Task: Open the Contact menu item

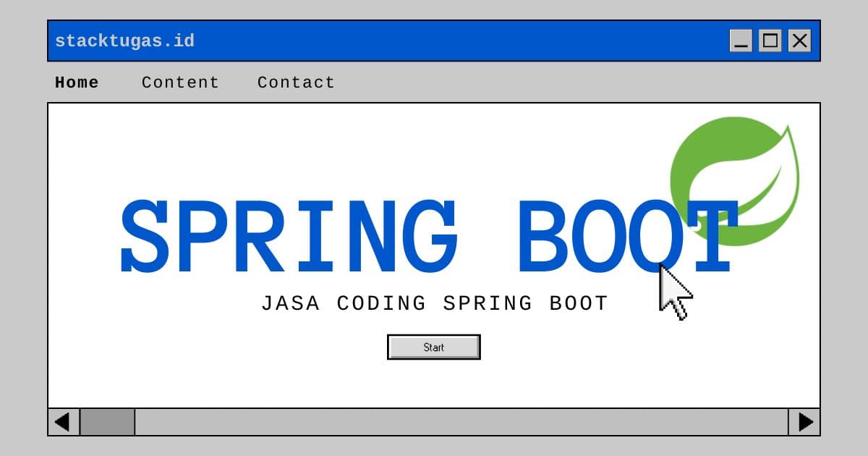Action: click(x=296, y=83)
